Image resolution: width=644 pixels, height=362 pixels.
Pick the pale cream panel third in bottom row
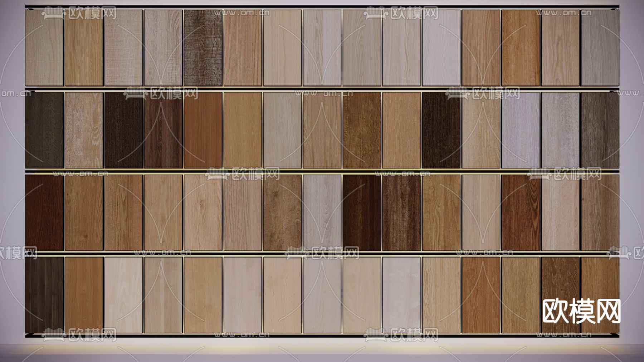(123, 295)
